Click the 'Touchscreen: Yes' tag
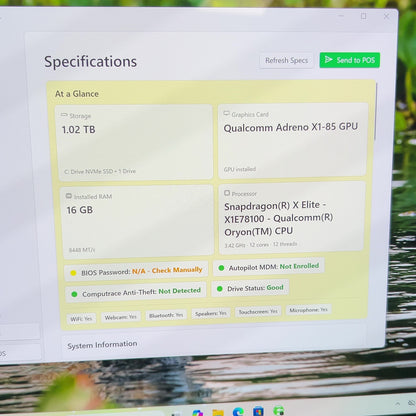The height and width of the screenshot is (416, 416). coord(258,312)
